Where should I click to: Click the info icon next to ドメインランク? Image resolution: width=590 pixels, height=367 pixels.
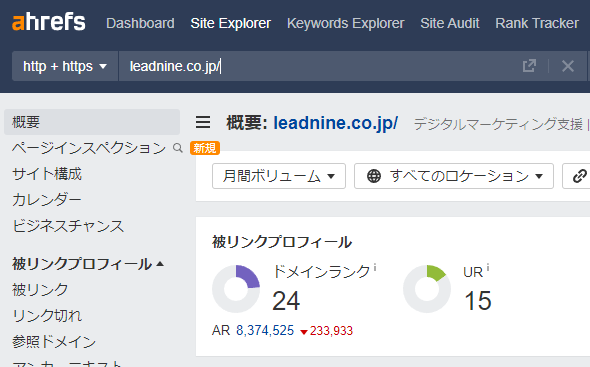(375, 268)
